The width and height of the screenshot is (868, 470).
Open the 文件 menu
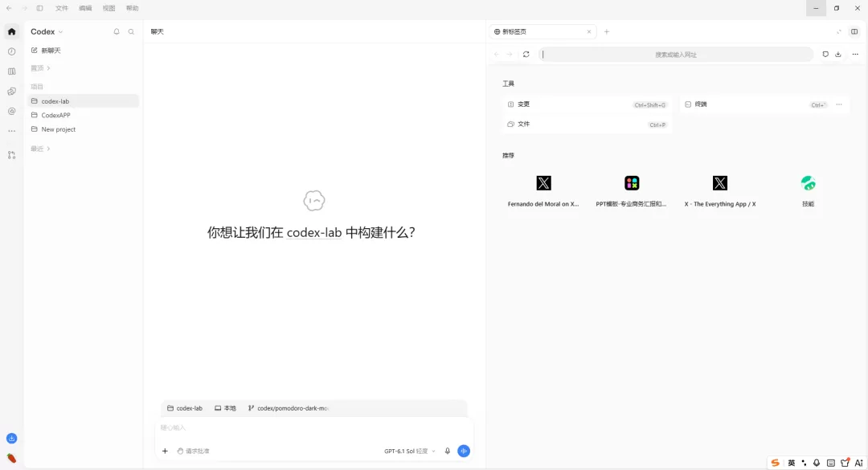[x=62, y=8]
